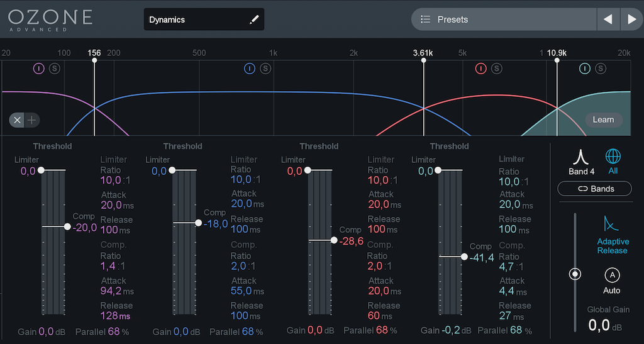Click the Learn crossover button
The image size is (644, 344).
click(603, 119)
